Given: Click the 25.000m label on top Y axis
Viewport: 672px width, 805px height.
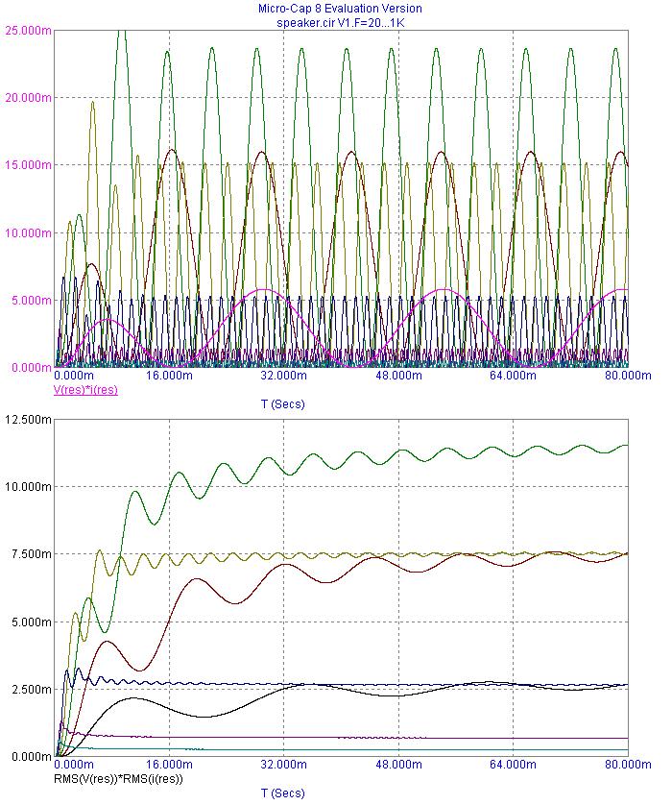Looking at the screenshot, I should pyautogui.click(x=28, y=31).
